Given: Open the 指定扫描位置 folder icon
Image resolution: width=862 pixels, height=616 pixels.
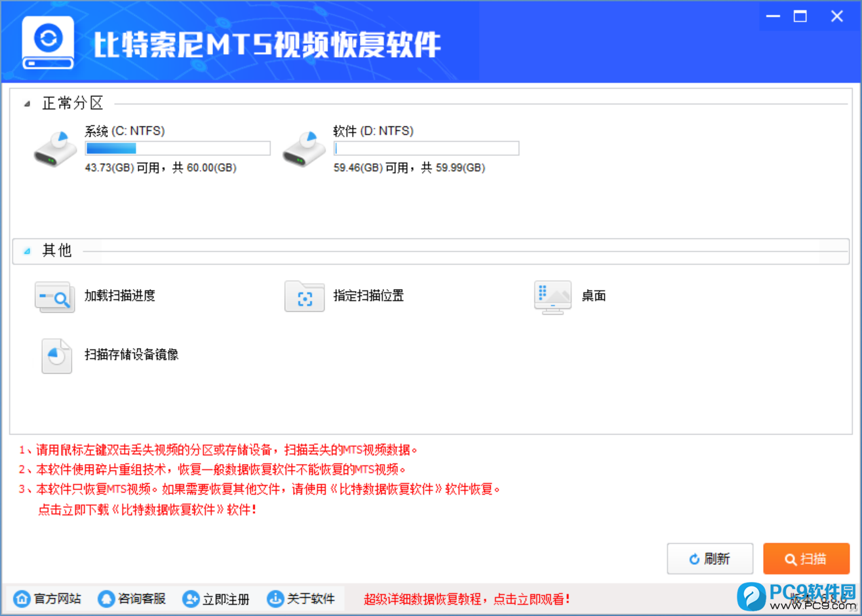Looking at the screenshot, I should pyautogui.click(x=304, y=297).
